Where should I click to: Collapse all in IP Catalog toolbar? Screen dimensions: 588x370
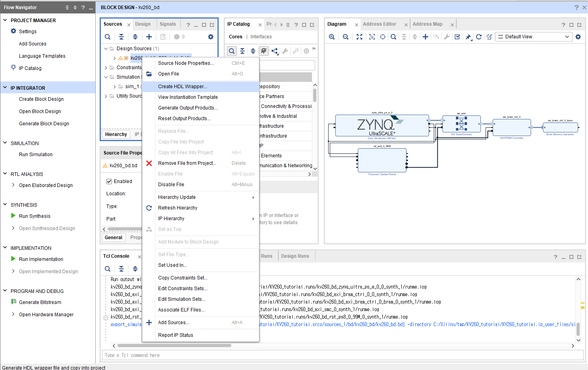coord(242,51)
